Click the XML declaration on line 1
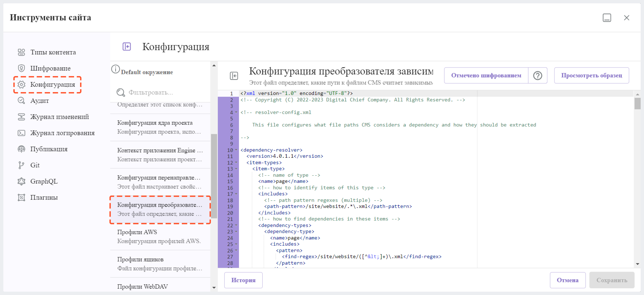The width and height of the screenshot is (644, 295). 297,93
